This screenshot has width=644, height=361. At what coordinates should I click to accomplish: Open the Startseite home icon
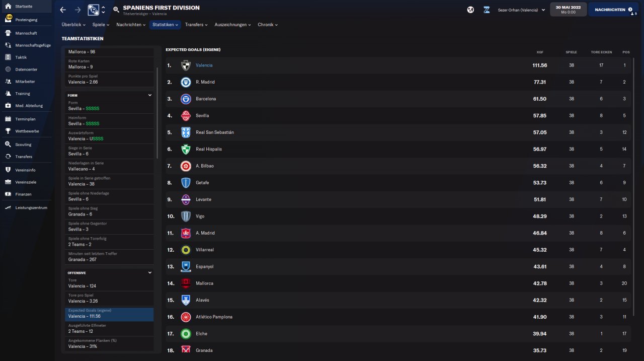click(x=8, y=6)
